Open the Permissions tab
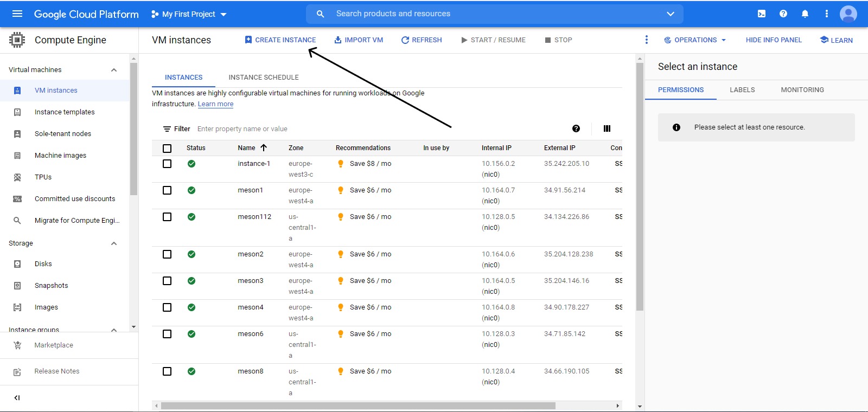Viewport: 868px width, 412px height. point(681,90)
